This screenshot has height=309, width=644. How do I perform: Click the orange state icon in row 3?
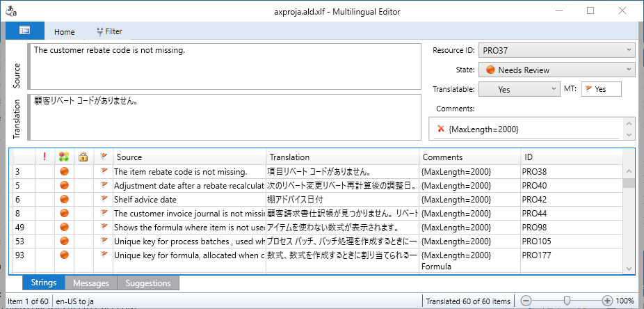pos(64,171)
